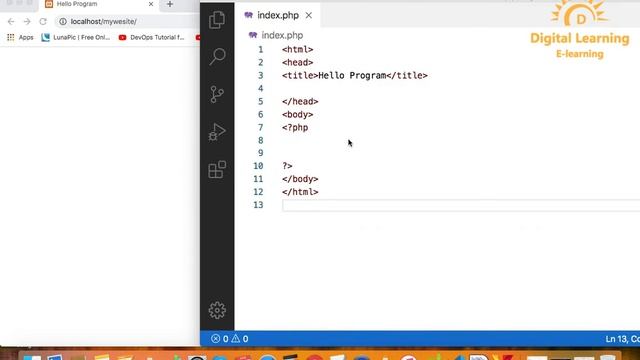Open the Apps bookmarks shortcut

click(20, 38)
